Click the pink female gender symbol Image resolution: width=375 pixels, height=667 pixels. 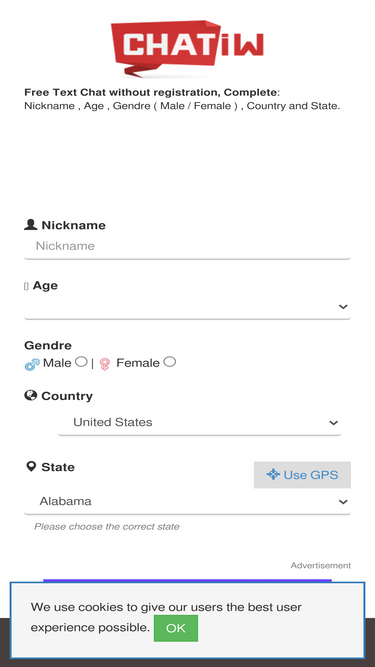[x=105, y=364]
